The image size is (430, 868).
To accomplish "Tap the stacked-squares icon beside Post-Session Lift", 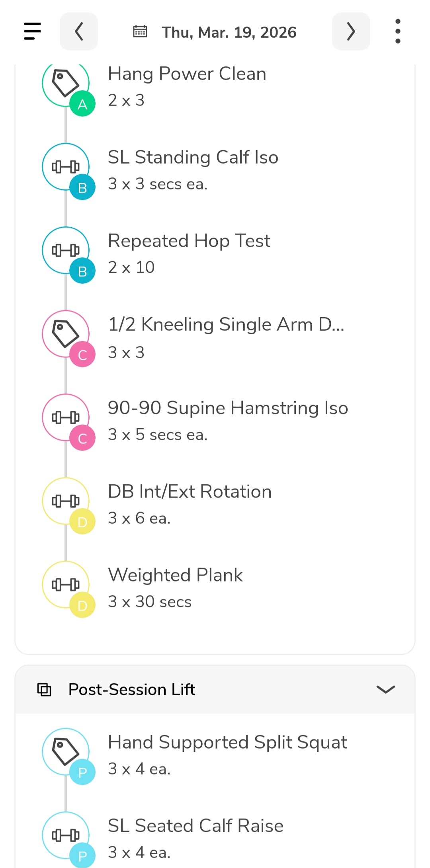I will 44,689.
